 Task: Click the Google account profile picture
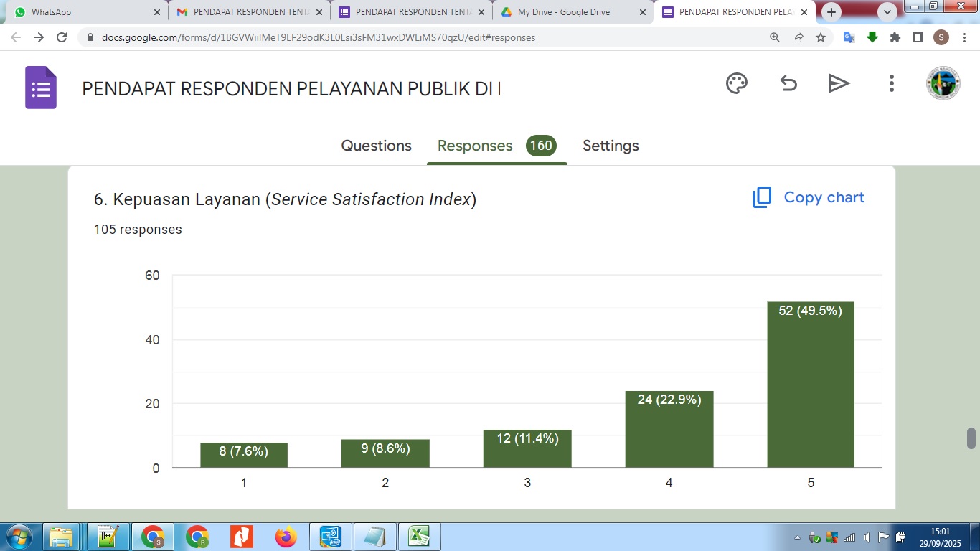tap(943, 84)
